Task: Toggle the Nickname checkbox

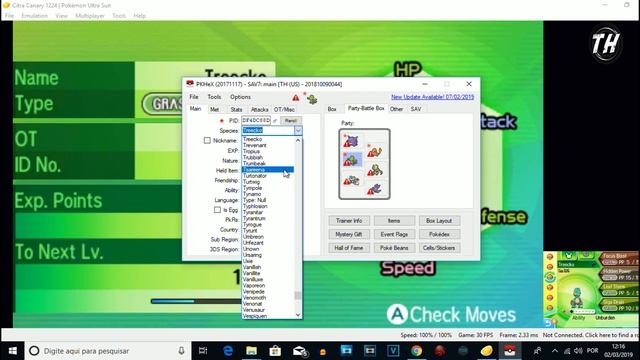Action: point(207,140)
